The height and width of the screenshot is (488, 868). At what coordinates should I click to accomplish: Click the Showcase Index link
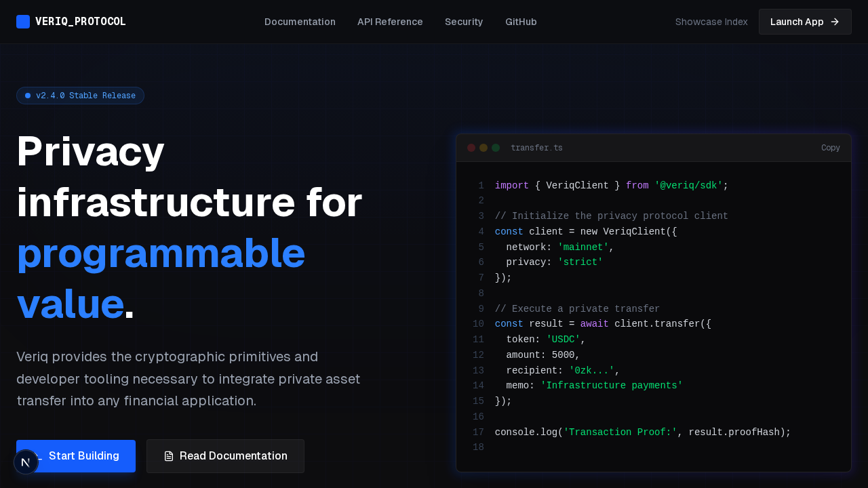point(711,22)
